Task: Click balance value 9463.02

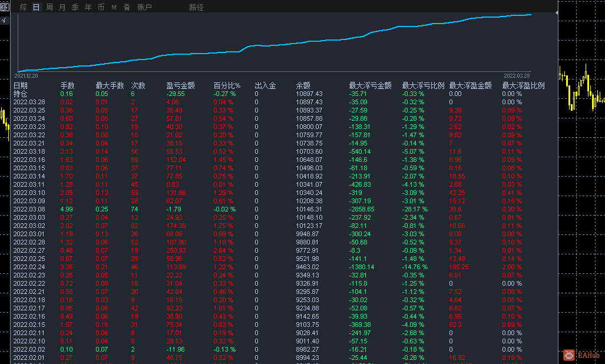Action: [308, 267]
